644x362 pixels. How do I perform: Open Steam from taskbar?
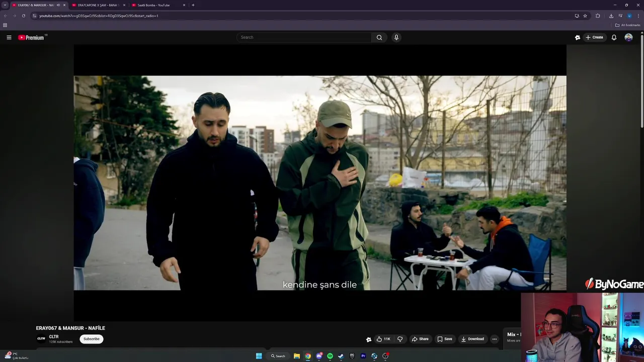coord(341,356)
